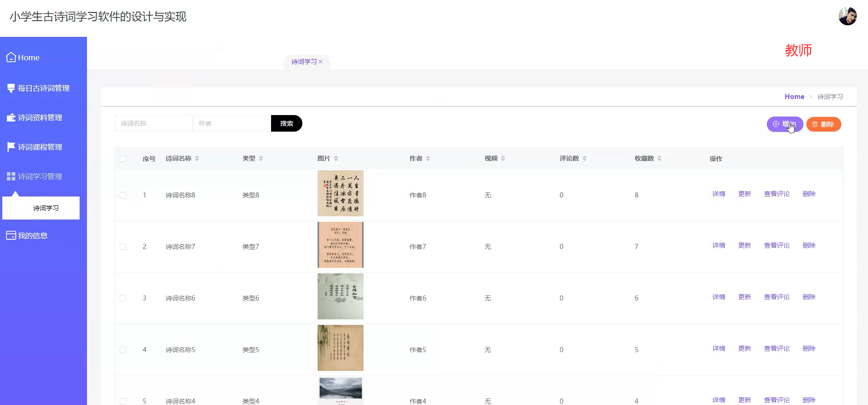Click 更新 for 诗词名称5
The height and width of the screenshot is (405, 868).
(745, 348)
